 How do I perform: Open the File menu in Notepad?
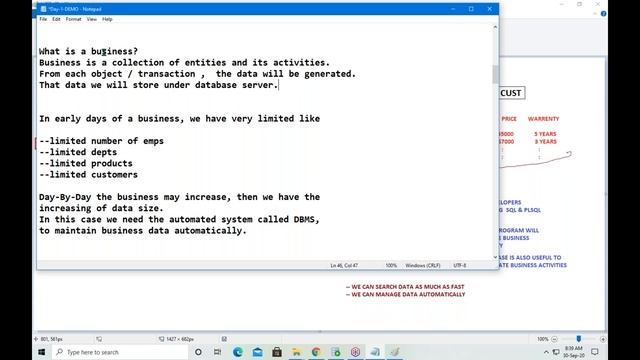click(43, 19)
